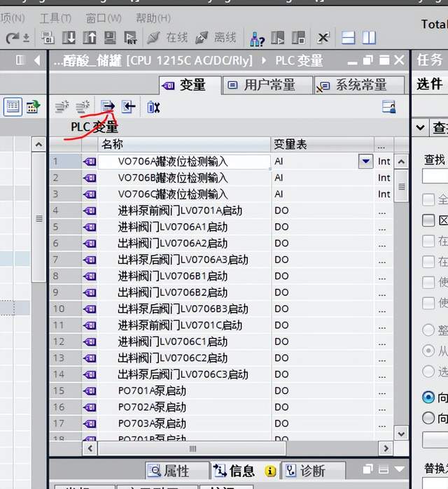The width and height of the screenshot is (448, 489).
Task: Click the Export tags icon in toolbar
Action: pyautogui.click(x=108, y=106)
